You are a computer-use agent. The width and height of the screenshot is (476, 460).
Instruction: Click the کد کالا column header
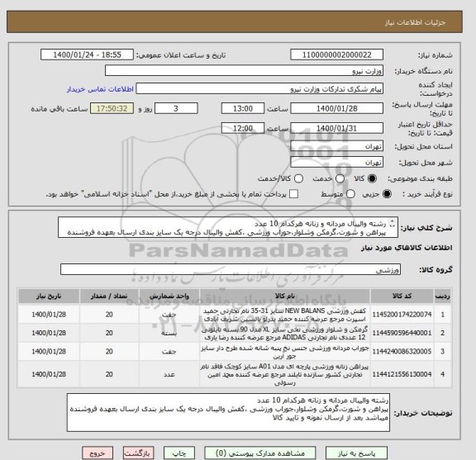(402, 296)
